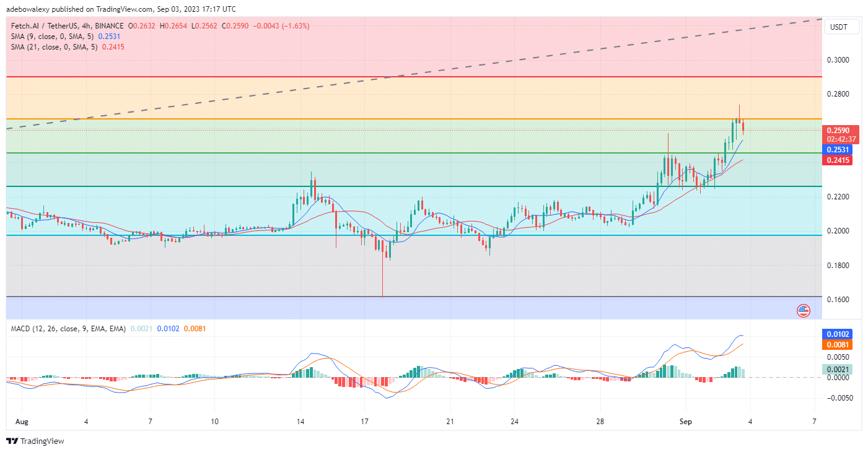Click the blue SMA value label 0.2531
The width and height of the screenshot is (868, 452).
[838, 150]
